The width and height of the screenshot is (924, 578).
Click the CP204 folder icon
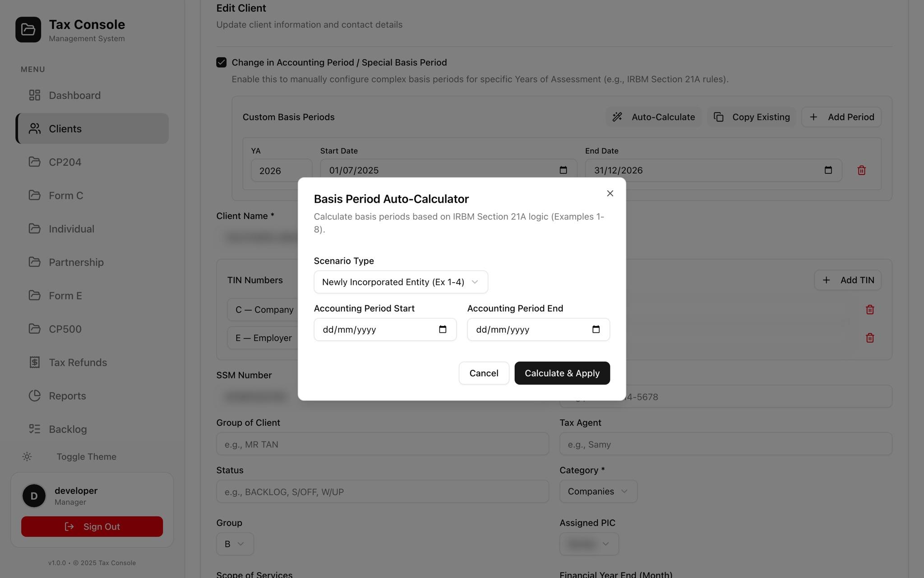[35, 162]
